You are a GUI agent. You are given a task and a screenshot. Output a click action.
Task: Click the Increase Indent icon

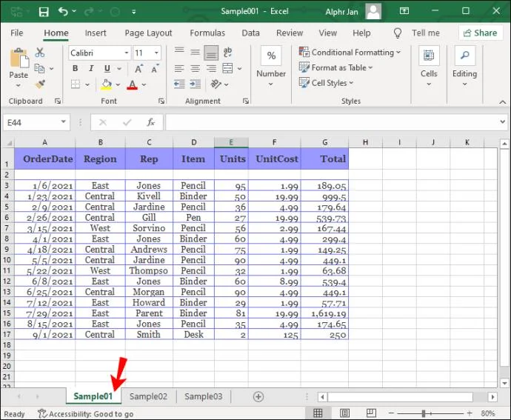click(196, 84)
